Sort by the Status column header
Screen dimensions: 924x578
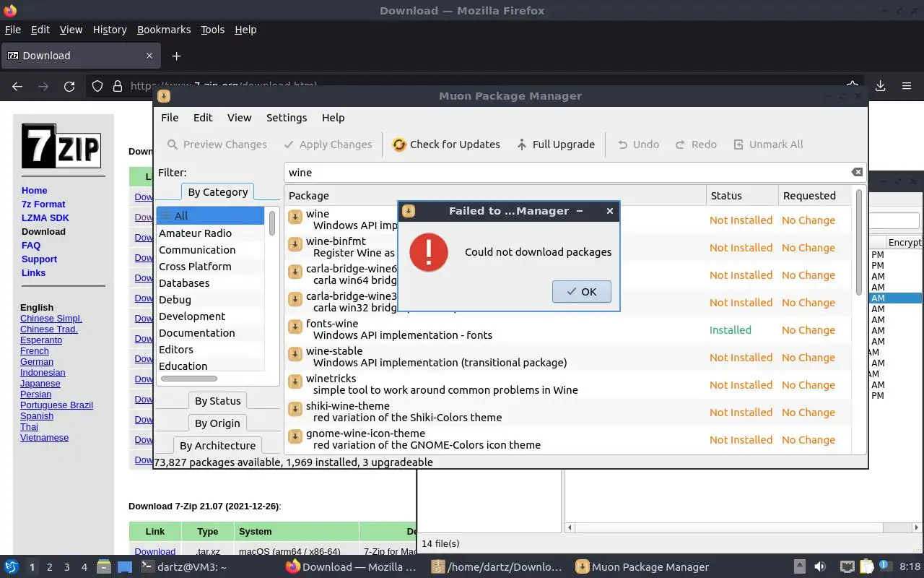point(742,196)
